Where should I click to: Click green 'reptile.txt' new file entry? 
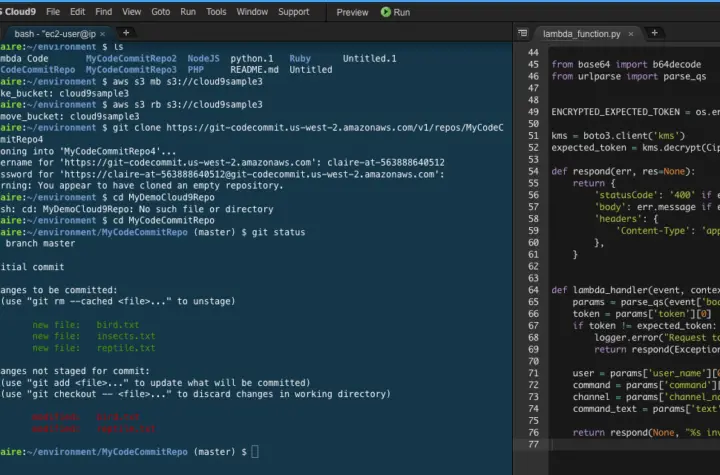pyautogui.click(x=126, y=348)
